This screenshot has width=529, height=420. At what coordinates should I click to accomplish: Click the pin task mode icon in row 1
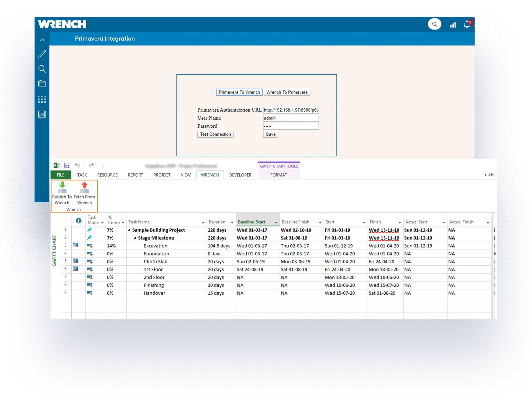pos(90,230)
